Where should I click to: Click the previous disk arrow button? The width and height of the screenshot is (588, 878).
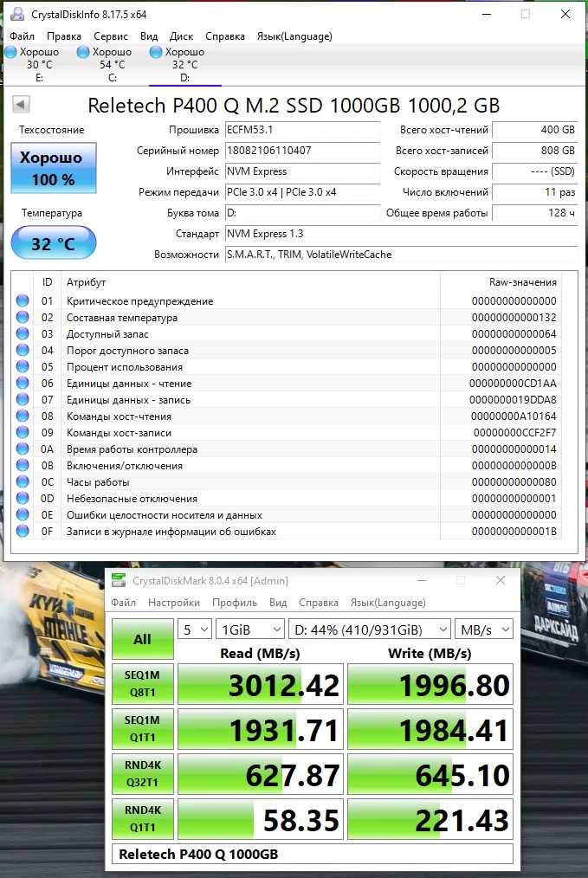point(22,104)
